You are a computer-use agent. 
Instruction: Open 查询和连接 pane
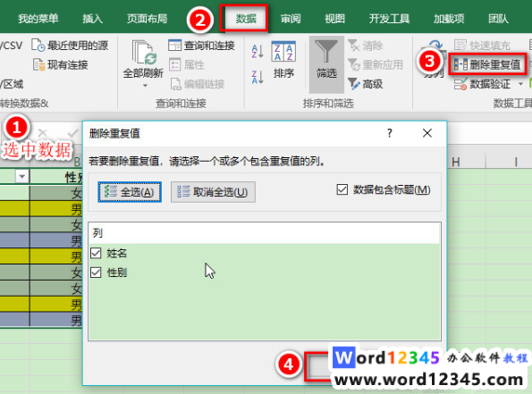(201, 45)
